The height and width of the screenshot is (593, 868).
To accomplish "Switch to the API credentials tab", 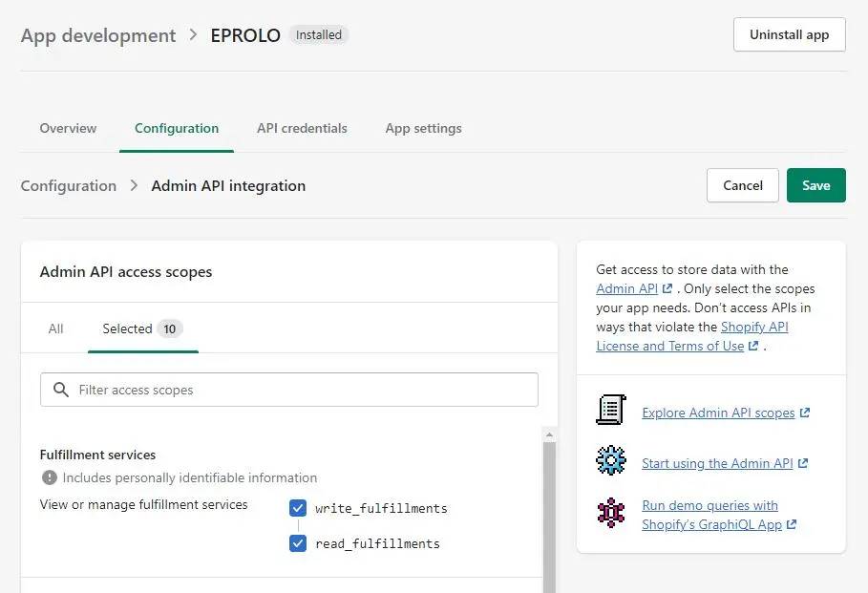I will click(x=302, y=129).
